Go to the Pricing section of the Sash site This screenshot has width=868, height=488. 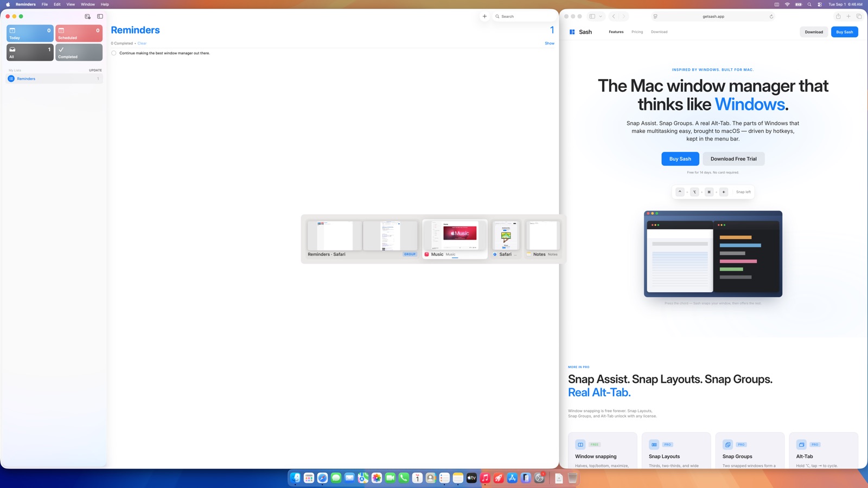[x=637, y=32]
